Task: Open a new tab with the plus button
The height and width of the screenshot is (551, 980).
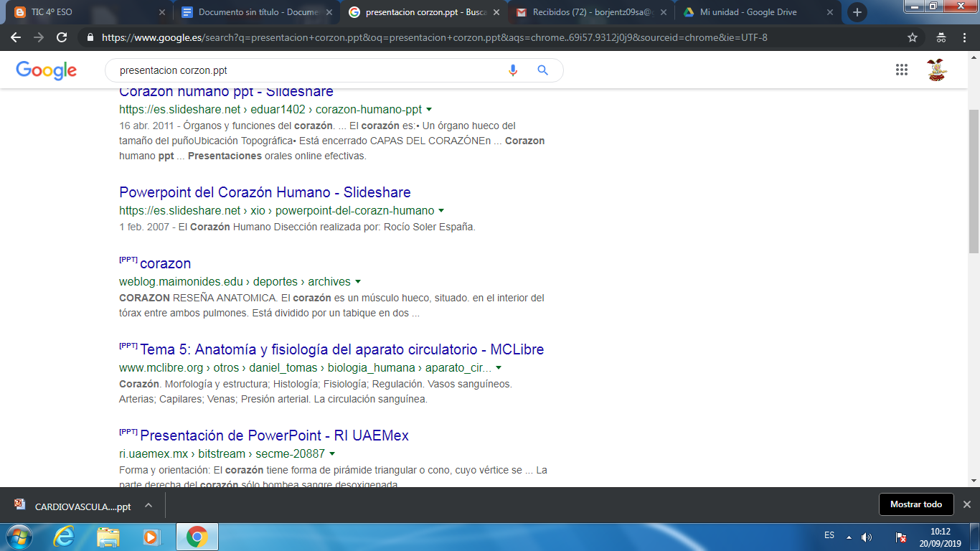Action: coord(857,12)
